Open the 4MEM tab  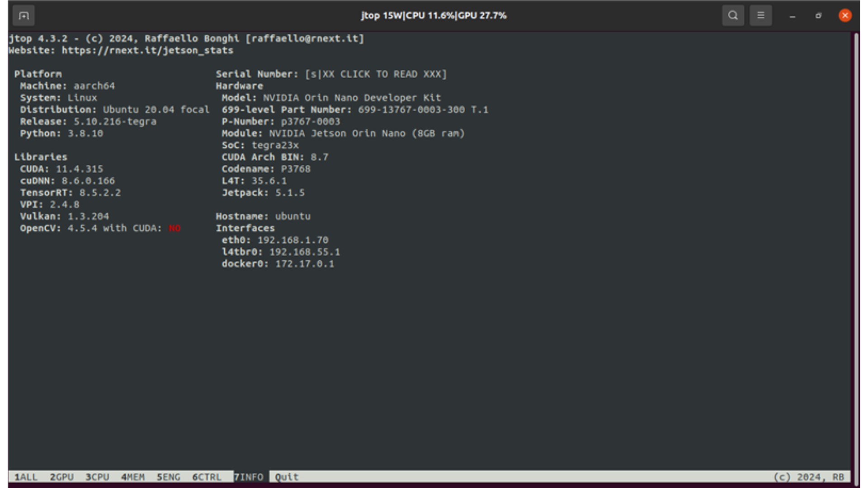click(133, 477)
